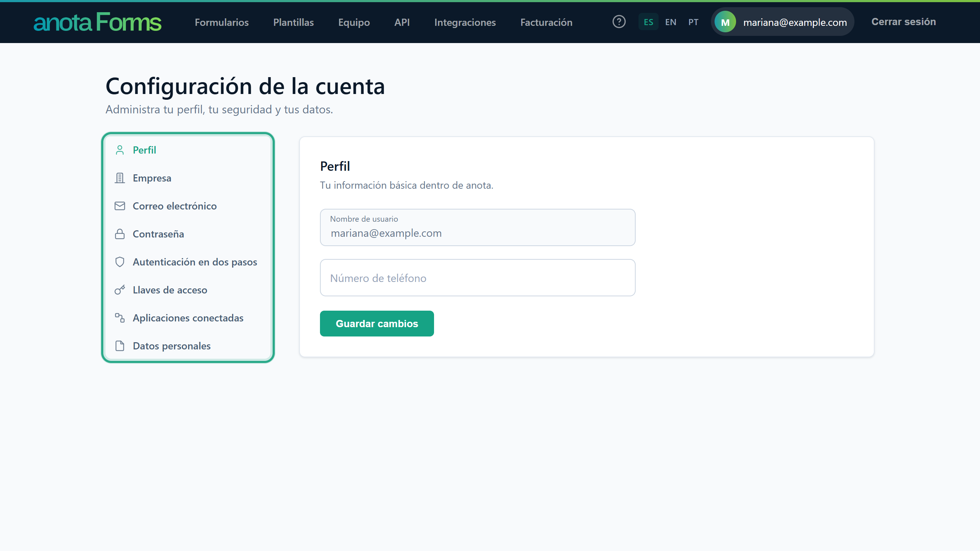The height and width of the screenshot is (551, 980).
Task: Open the Formularios nav item
Action: [222, 22]
